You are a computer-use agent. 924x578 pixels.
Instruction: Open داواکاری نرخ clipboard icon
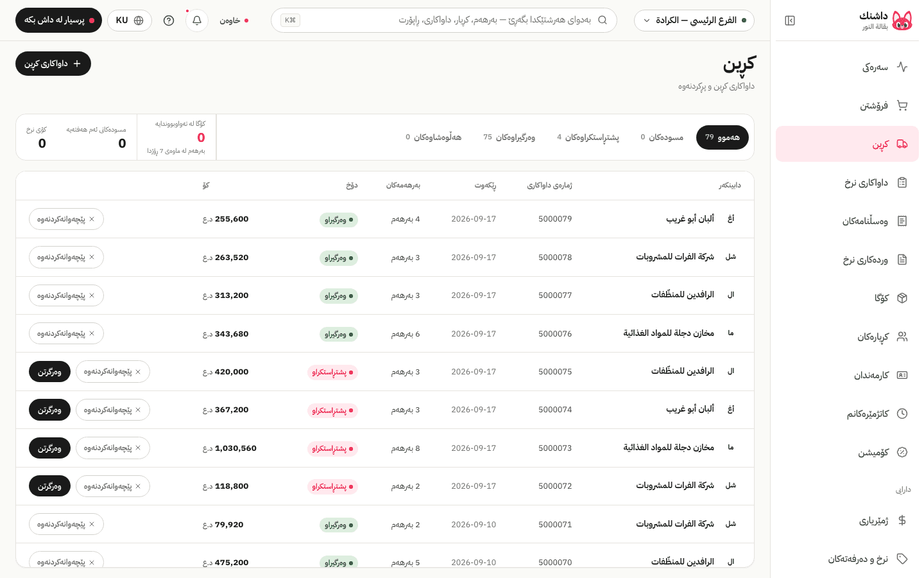[x=902, y=182]
